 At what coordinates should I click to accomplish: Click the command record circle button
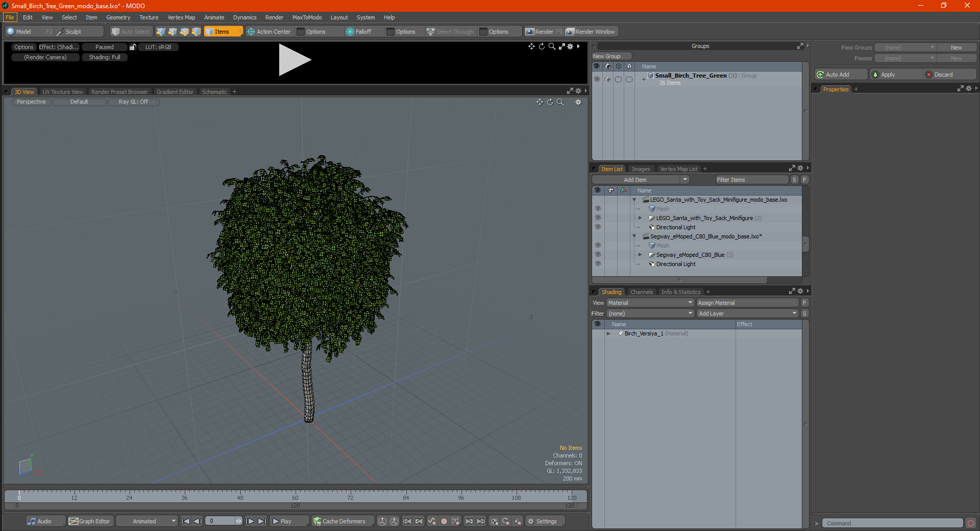(x=971, y=523)
